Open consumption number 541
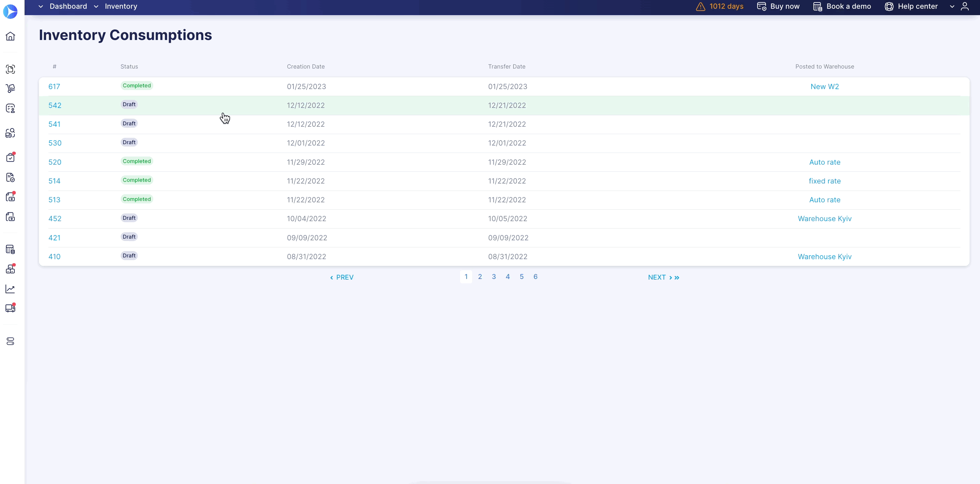Image resolution: width=980 pixels, height=484 pixels. click(x=54, y=124)
